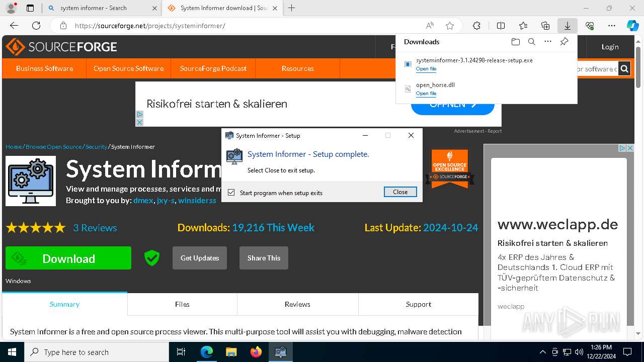The image size is (644, 362).
Task: Click Share This button
Action: (x=264, y=258)
